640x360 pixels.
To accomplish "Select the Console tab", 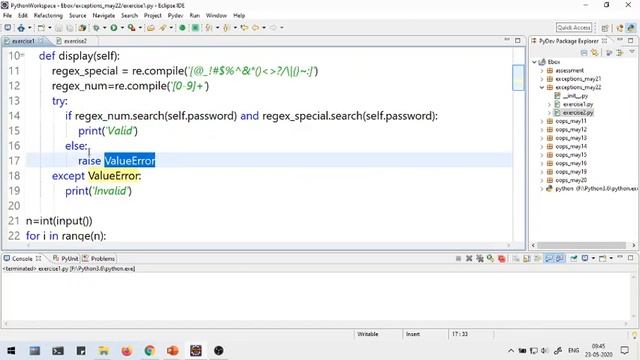I will (x=22, y=259).
